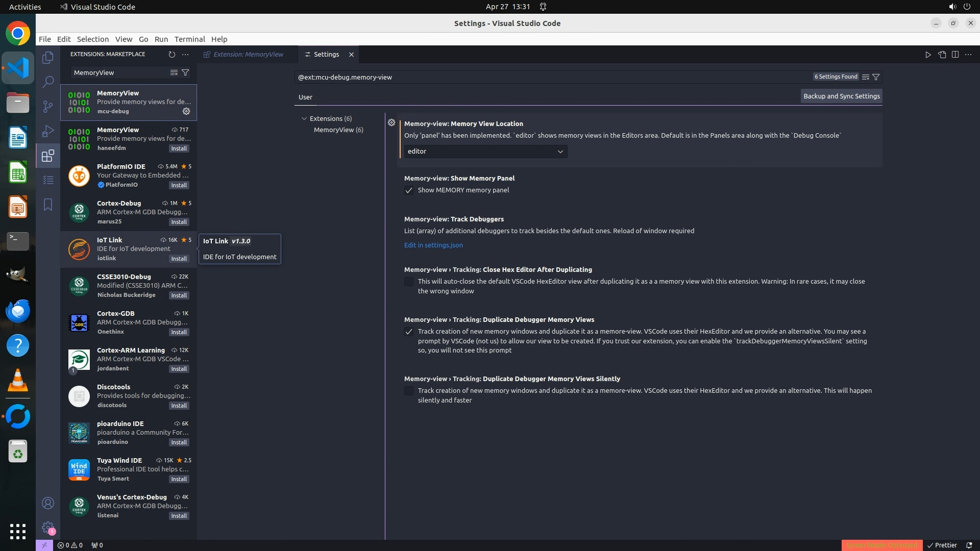Click Open Settings (JSON) icon in editor toolbar

coord(942,54)
